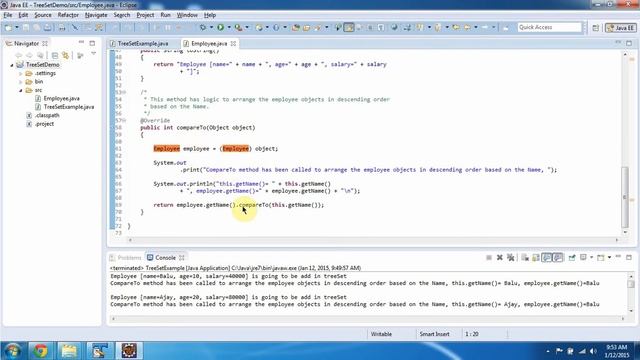This screenshot has width=640, height=360.
Task: Click the Save toolbar icon
Action: pos(26,27)
